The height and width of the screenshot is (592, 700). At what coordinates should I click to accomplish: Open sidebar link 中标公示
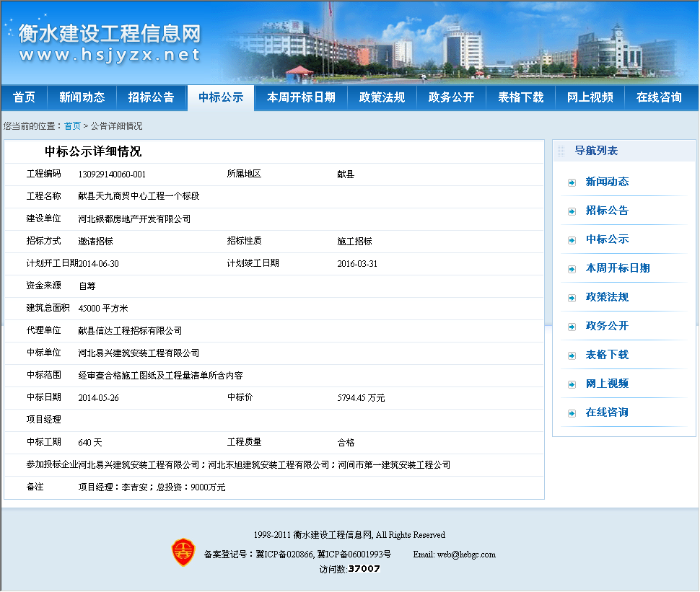(x=607, y=239)
